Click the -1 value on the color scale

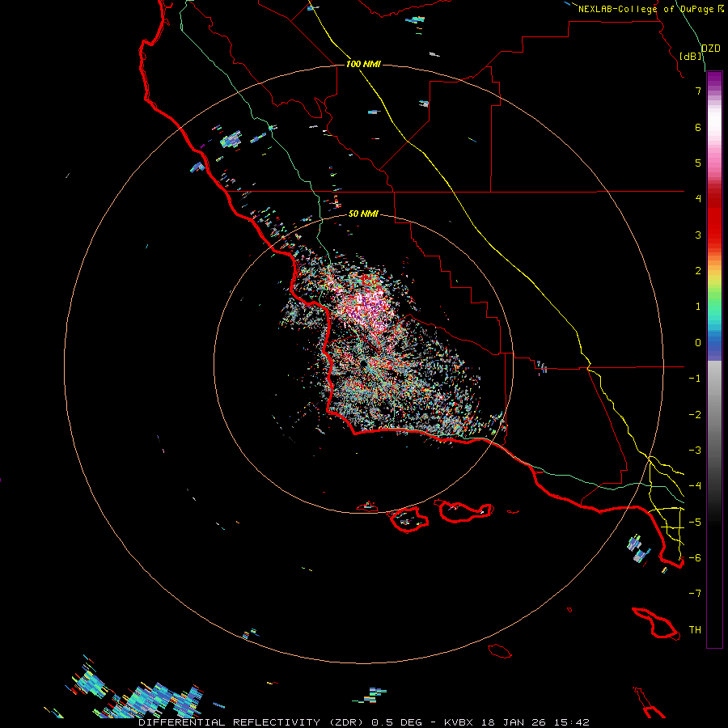coord(695,379)
